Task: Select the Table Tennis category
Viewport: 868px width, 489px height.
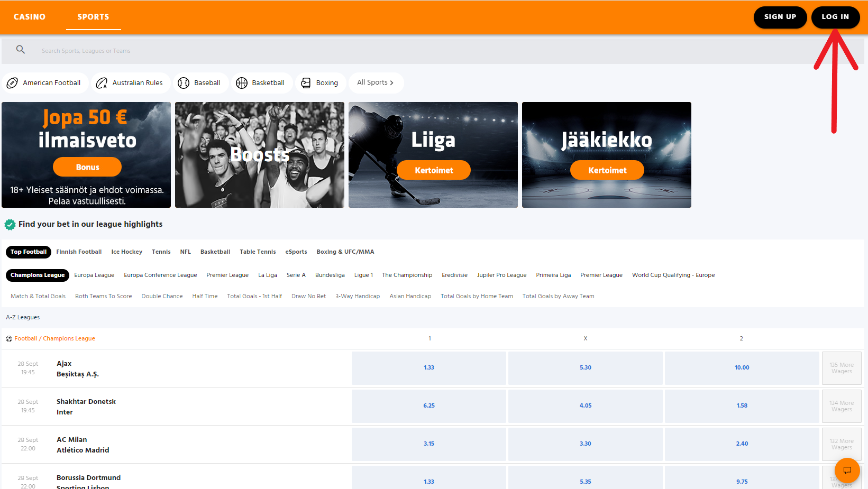Action: click(258, 252)
